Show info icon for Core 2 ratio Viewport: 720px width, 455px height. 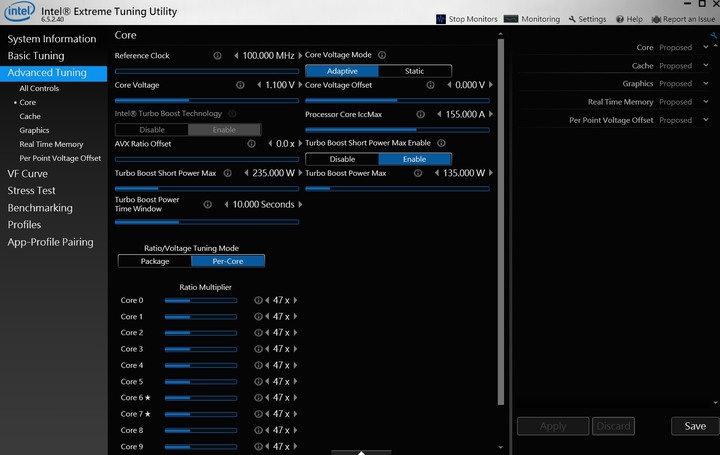tap(259, 332)
